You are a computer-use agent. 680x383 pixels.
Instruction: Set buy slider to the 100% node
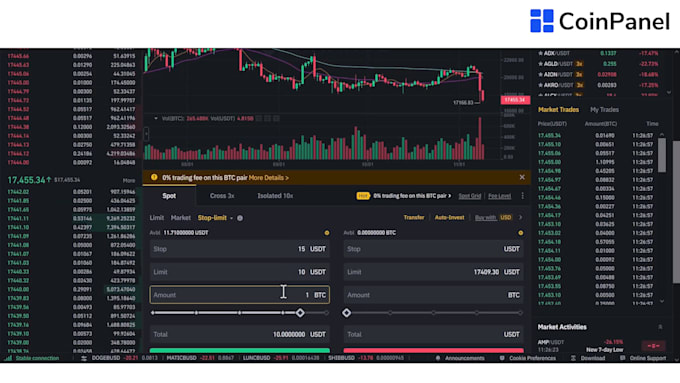(x=326, y=313)
